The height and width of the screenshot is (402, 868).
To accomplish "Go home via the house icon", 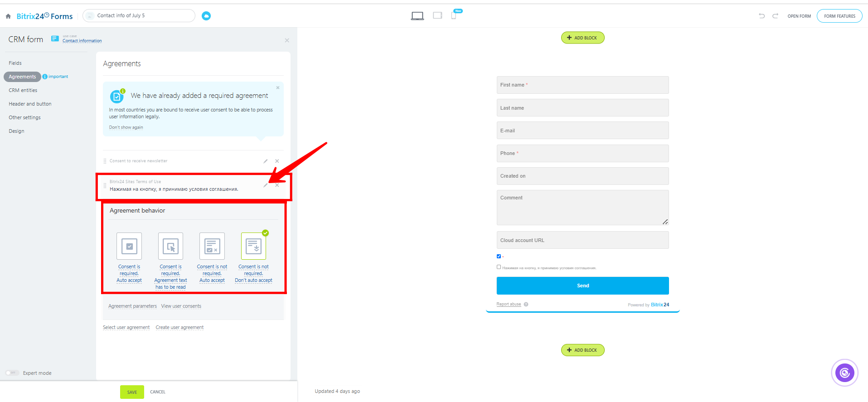I will (8, 16).
